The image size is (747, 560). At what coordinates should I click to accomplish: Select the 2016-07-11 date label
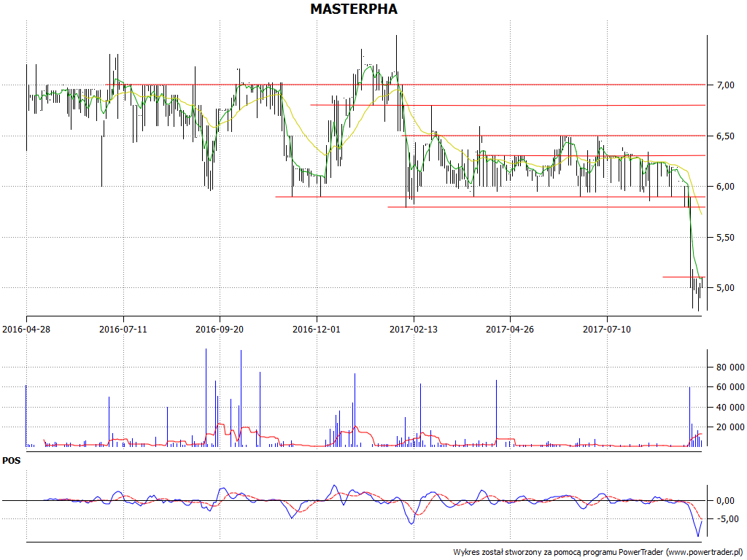tap(123, 329)
